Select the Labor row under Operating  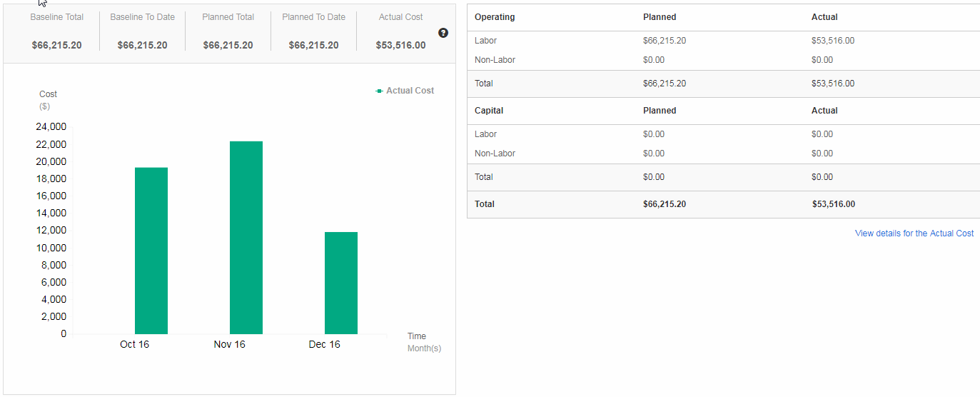click(x=485, y=41)
